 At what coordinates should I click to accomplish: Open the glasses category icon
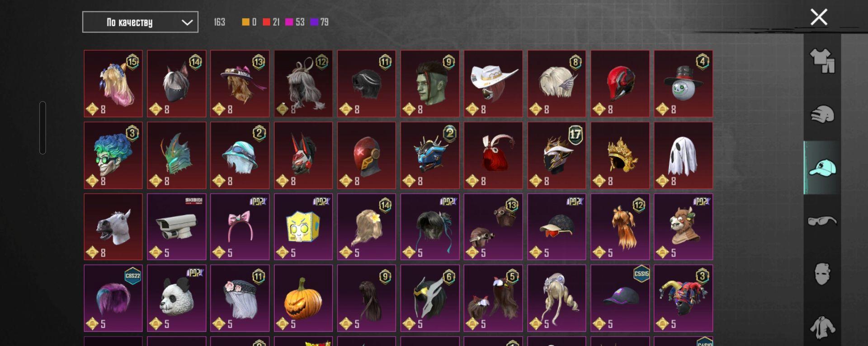pyautogui.click(x=822, y=221)
